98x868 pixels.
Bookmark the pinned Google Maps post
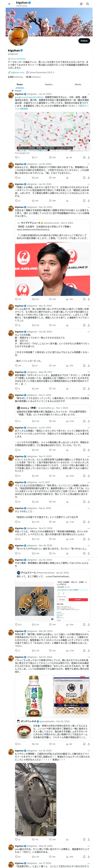click(x=84, y=157)
